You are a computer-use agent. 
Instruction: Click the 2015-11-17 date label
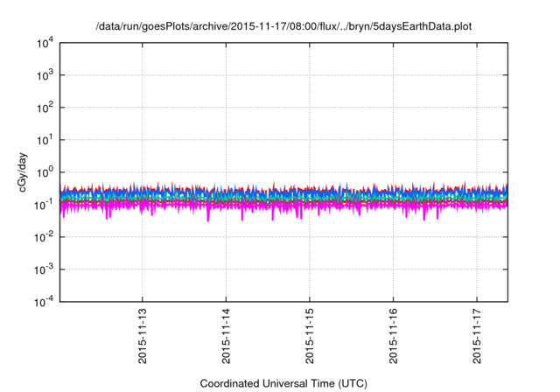pos(477,336)
